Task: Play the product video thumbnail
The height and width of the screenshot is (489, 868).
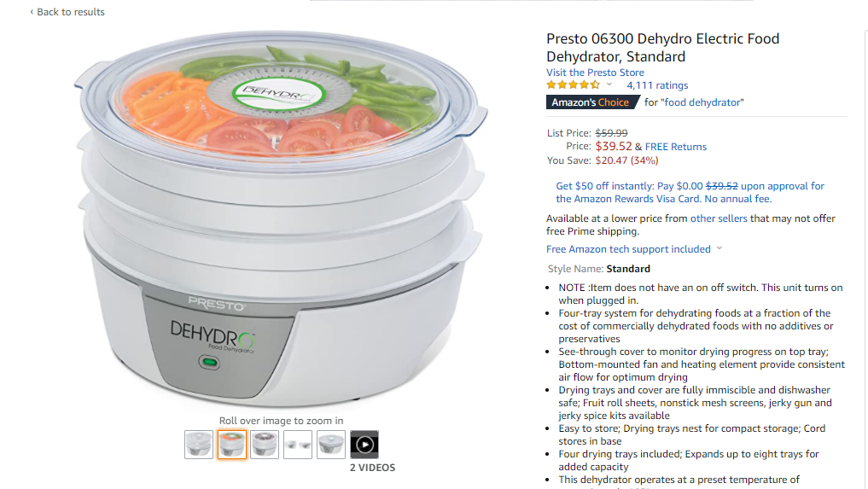Action: coord(364,444)
